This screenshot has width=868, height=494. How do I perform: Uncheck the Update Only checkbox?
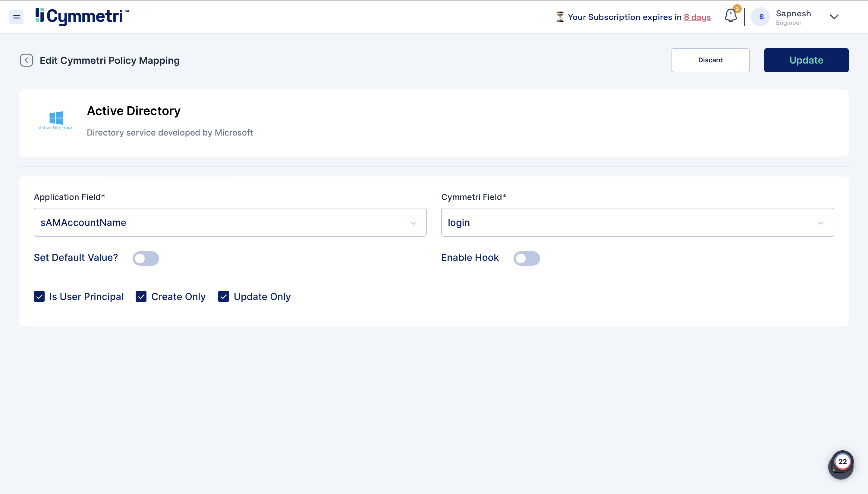click(x=223, y=296)
